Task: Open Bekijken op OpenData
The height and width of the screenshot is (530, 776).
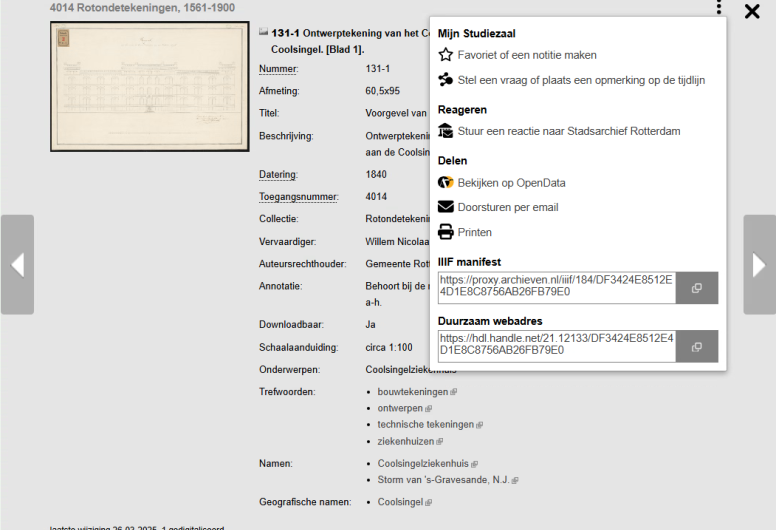Action: [x=511, y=183]
